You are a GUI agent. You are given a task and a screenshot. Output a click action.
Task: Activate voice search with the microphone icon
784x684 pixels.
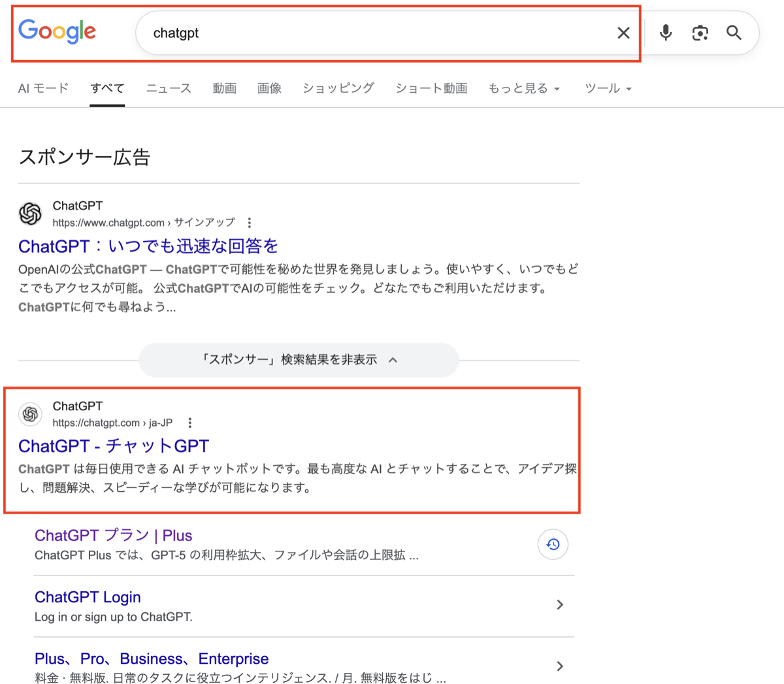tap(665, 33)
